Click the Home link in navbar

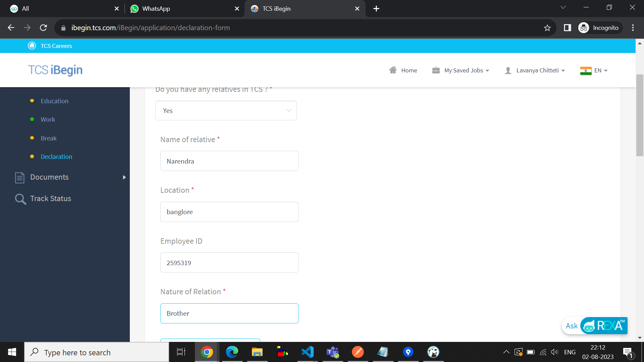(x=409, y=70)
